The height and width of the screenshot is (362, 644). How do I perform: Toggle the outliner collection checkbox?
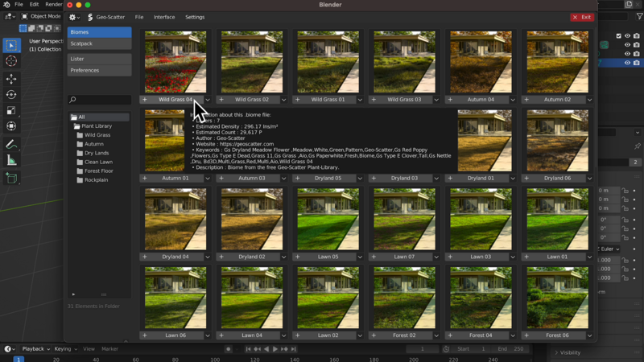pyautogui.click(x=618, y=35)
